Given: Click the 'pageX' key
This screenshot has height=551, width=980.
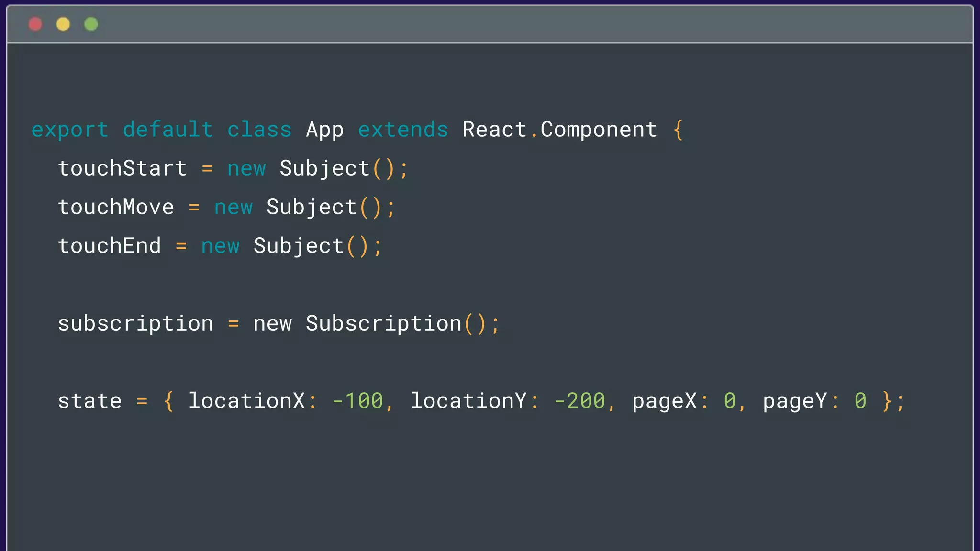Looking at the screenshot, I should 664,402.
